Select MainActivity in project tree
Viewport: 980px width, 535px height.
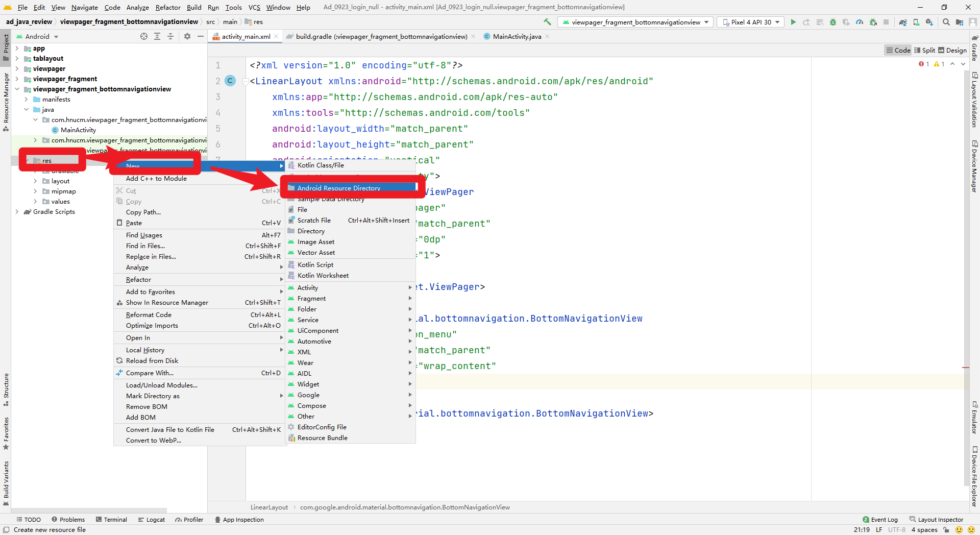coord(78,130)
